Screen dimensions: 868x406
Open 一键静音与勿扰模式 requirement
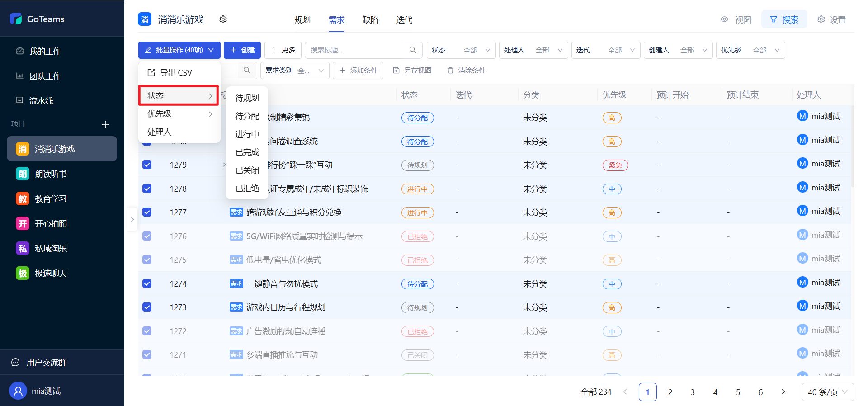(282, 283)
